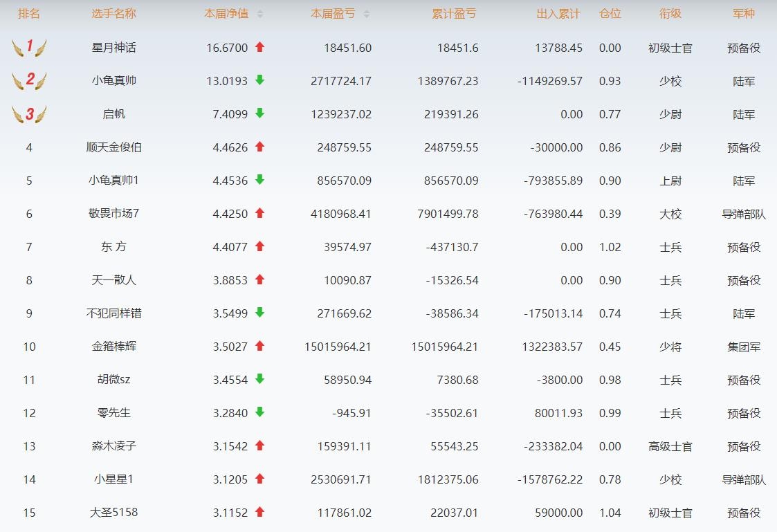This screenshot has width=777, height=532.
Task: Select the 军种 cell 集团军
Action: point(744,347)
